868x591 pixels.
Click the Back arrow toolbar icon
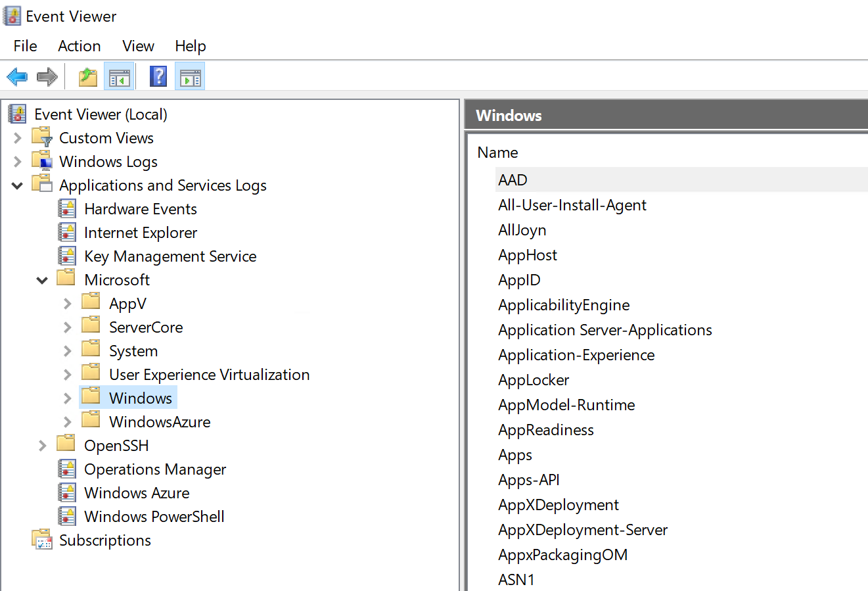[x=17, y=77]
